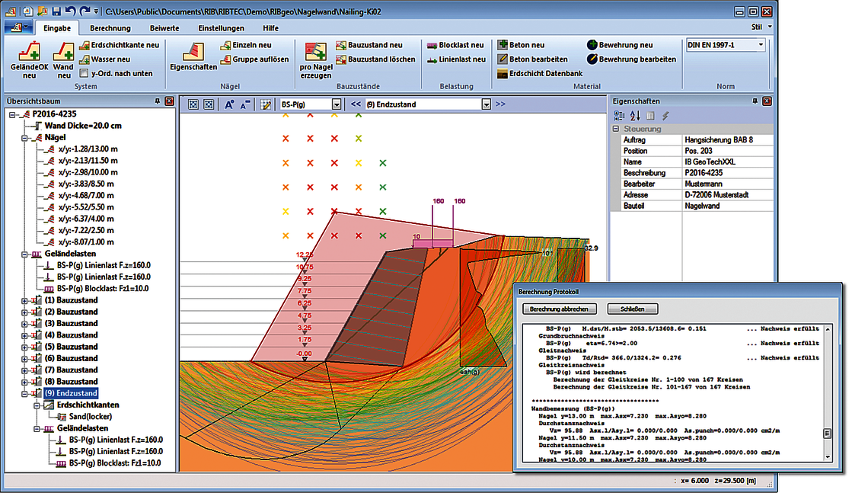Viewport: 868px width, 493px height.
Task: Click Schließen in Berechnung Protokoll dialog
Action: coord(632,309)
